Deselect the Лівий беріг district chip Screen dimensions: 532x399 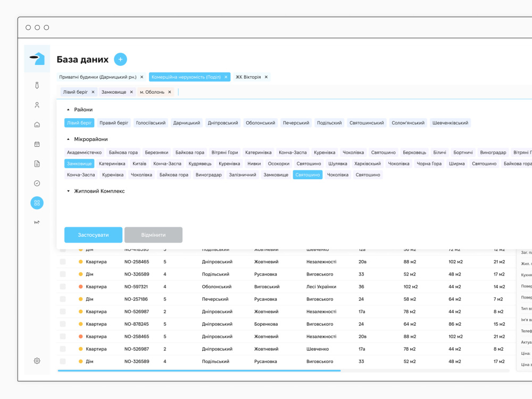(x=79, y=123)
